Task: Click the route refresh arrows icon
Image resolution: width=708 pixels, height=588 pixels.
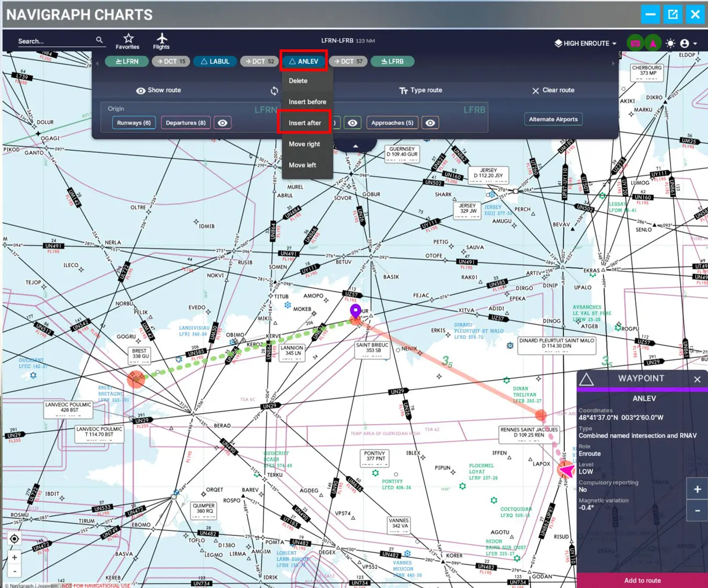Action: [x=275, y=91]
